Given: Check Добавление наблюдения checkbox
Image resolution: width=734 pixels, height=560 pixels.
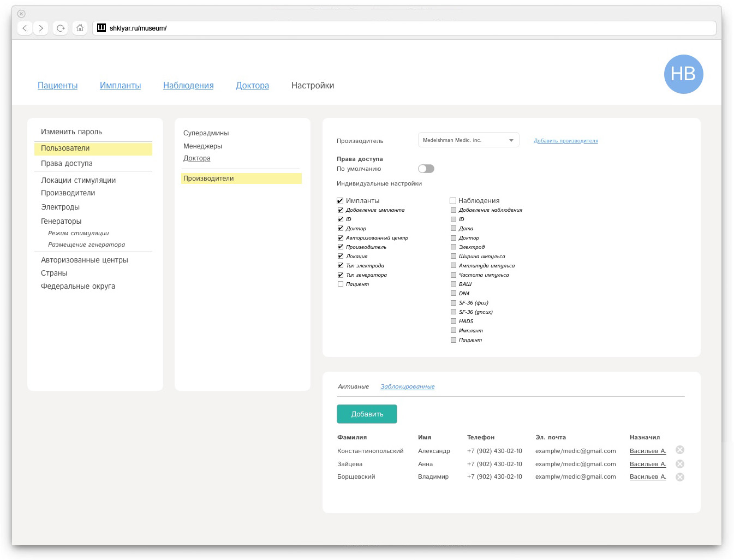Looking at the screenshot, I should click(453, 210).
